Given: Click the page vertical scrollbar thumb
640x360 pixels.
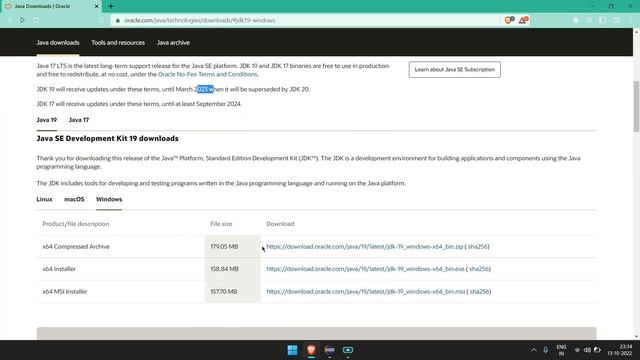Looking at the screenshot, I should 636,106.
